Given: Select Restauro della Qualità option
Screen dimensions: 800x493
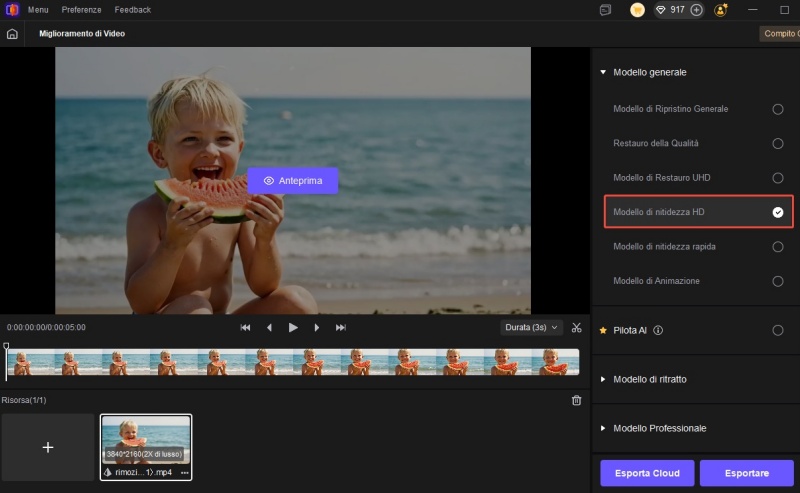Looking at the screenshot, I should (x=777, y=143).
